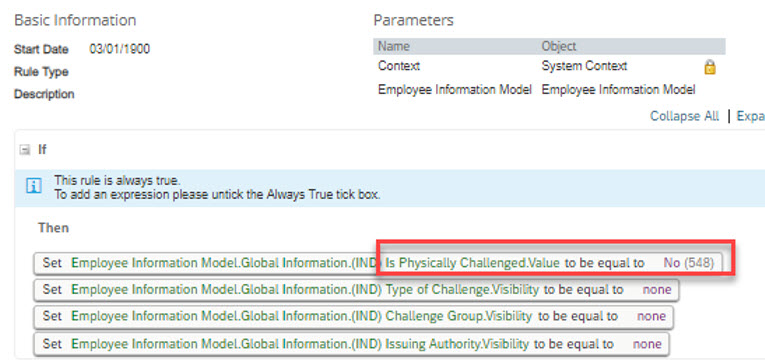
Task: Select the Context parameter row
Action: pos(549,66)
